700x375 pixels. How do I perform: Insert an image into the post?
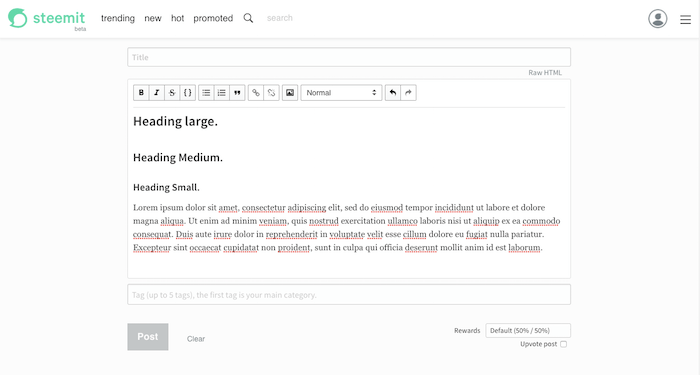290,93
